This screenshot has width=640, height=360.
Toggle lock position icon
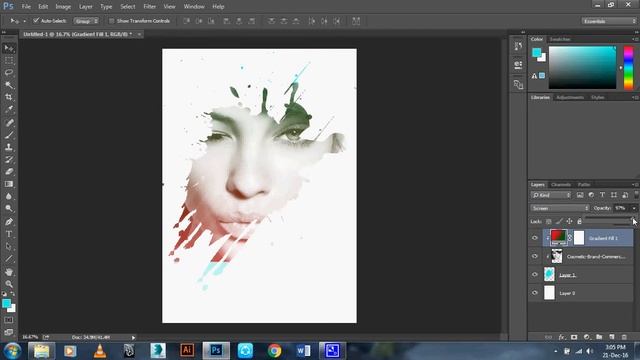click(569, 221)
